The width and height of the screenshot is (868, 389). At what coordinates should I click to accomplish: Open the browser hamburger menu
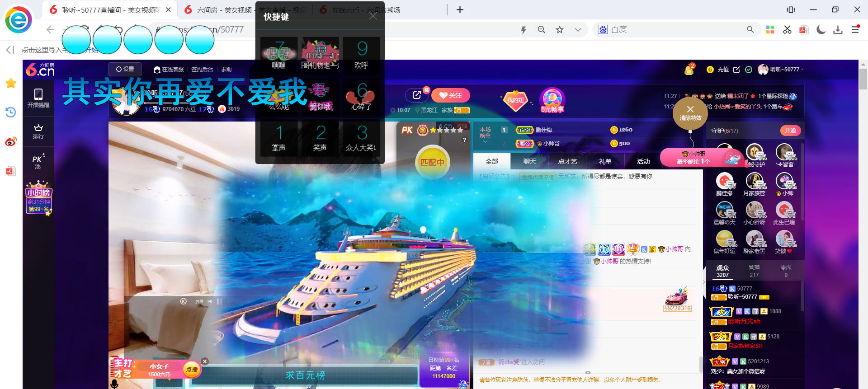coord(855,30)
